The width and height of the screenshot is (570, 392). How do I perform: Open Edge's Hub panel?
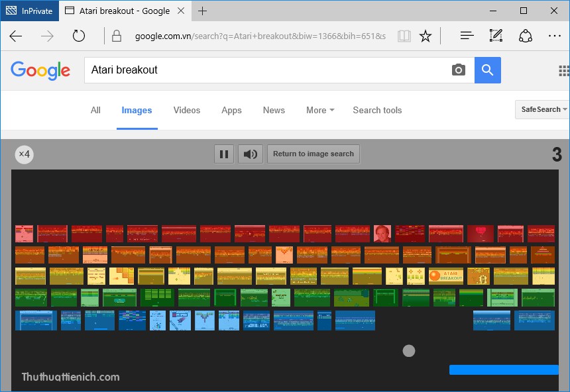pyautogui.click(x=467, y=36)
